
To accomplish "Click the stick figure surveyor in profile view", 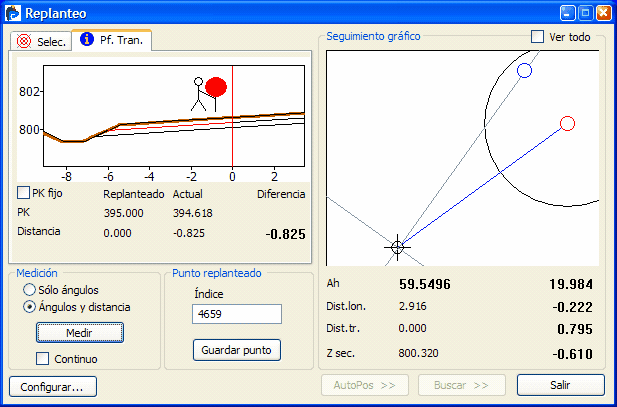I will (198, 93).
